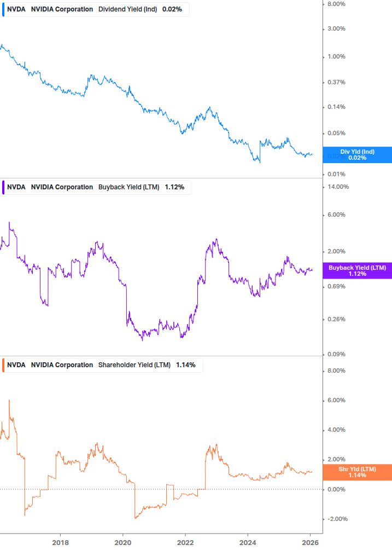Select the Dividend Yield (Ind) legend label
This screenshot has height=550, width=392.
(128, 9)
